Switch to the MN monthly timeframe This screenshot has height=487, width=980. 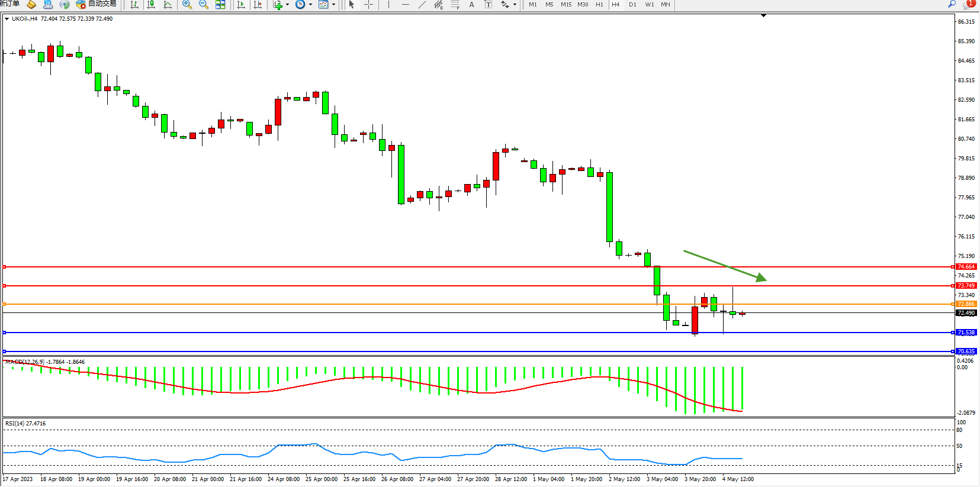(x=666, y=5)
